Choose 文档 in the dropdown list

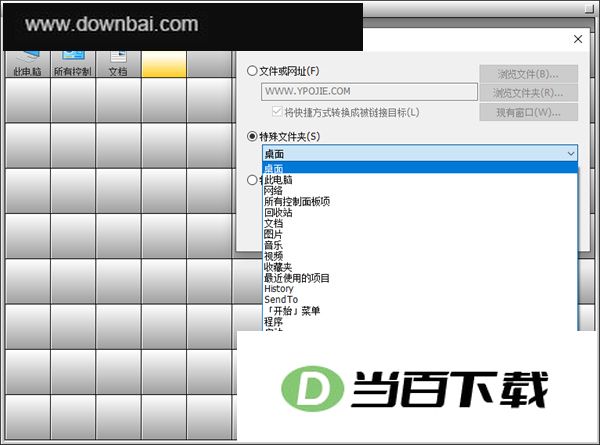tap(420, 223)
